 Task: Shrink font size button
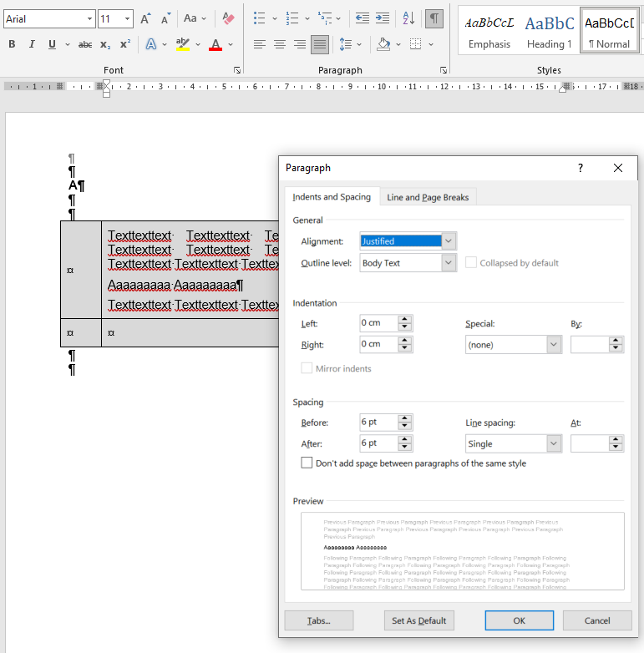coord(165,18)
